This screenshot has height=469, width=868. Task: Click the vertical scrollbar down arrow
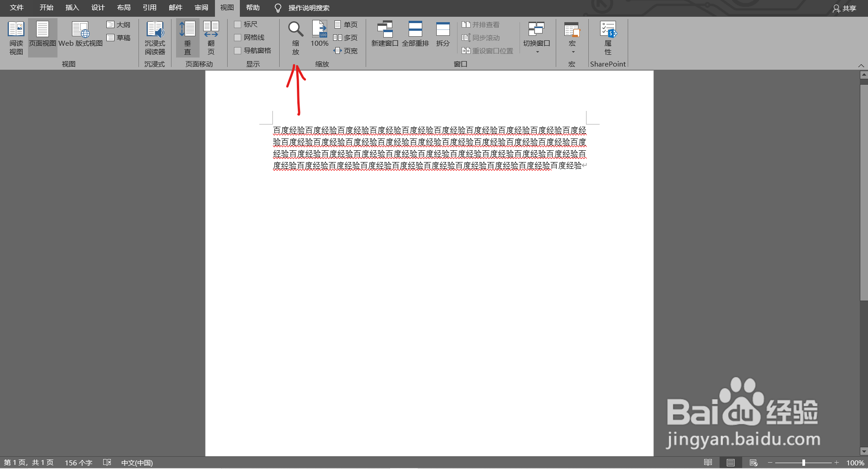click(864, 451)
